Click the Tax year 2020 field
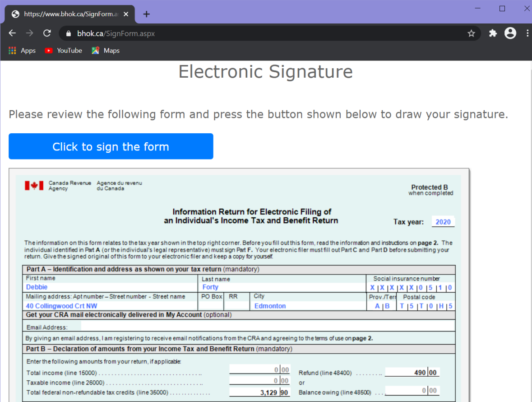This screenshot has width=532, height=402. click(x=443, y=222)
